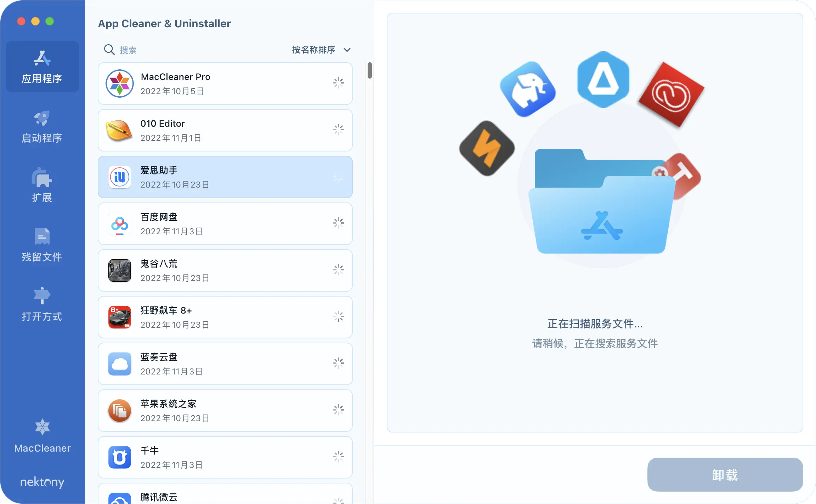This screenshot has height=504, width=816.
Task: Open the 启动程序 sidebar section
Action: (x=42, y=127)
